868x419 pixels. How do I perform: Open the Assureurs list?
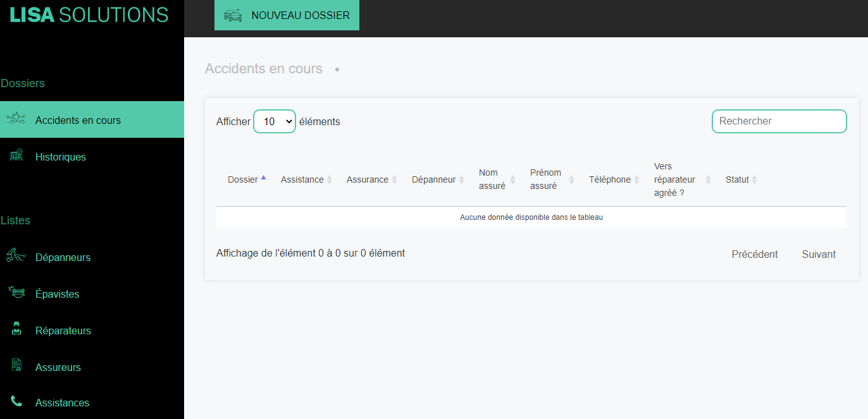(x=92, y=367)
